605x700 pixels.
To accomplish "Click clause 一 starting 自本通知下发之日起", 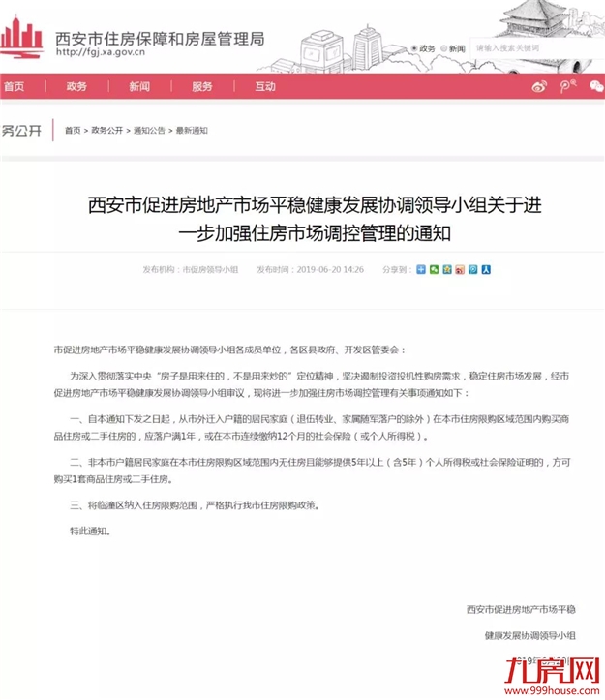I will pyautogui.click(x=312, y=428).
